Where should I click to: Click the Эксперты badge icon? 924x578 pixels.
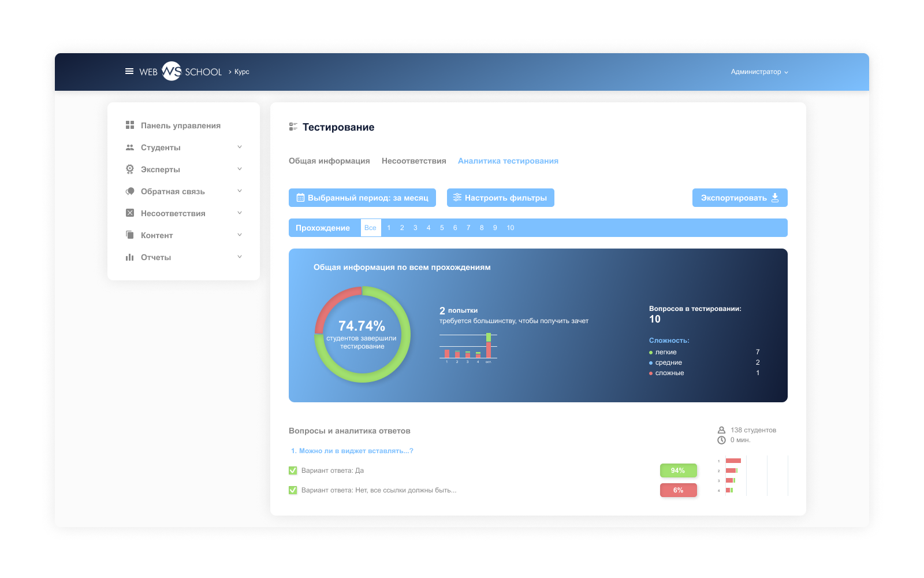(x=130, y=169)
